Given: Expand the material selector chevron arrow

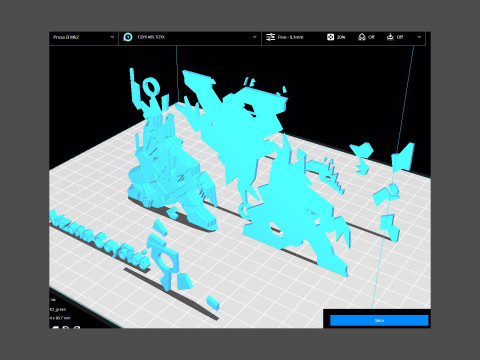Looking at the screenshot, I should click(x=255, y=37).
